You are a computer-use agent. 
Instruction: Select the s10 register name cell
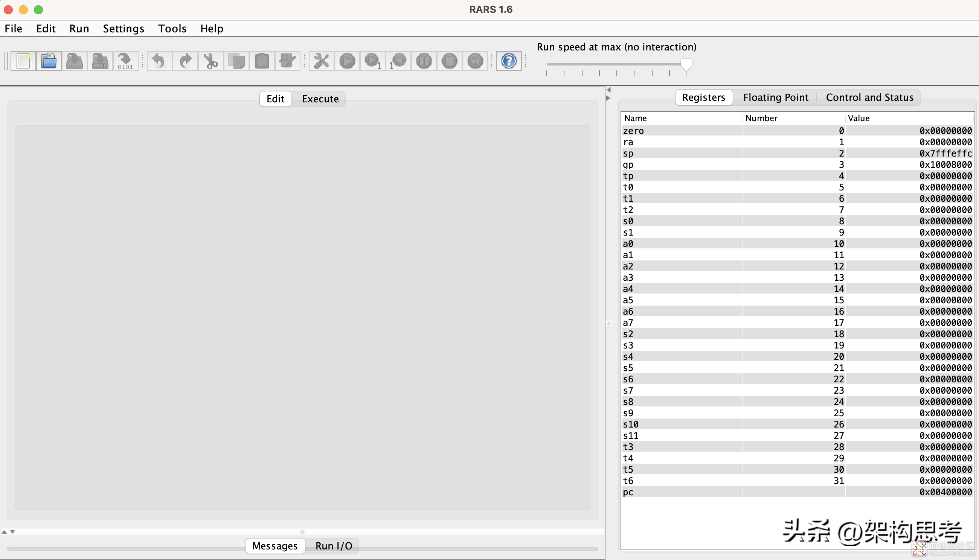[682, 424]
